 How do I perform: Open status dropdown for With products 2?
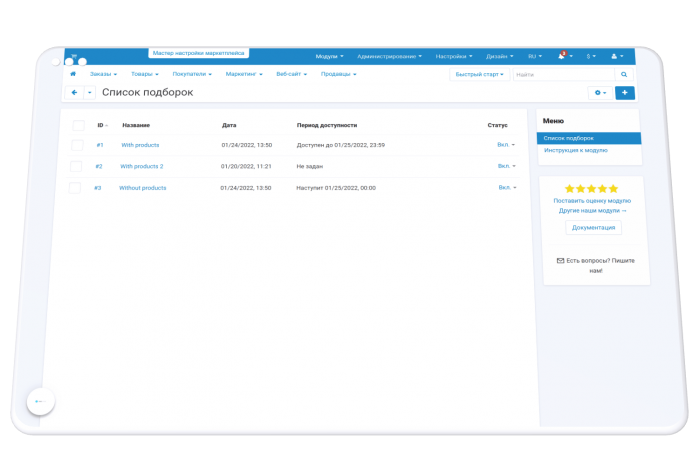coord(507,166)
